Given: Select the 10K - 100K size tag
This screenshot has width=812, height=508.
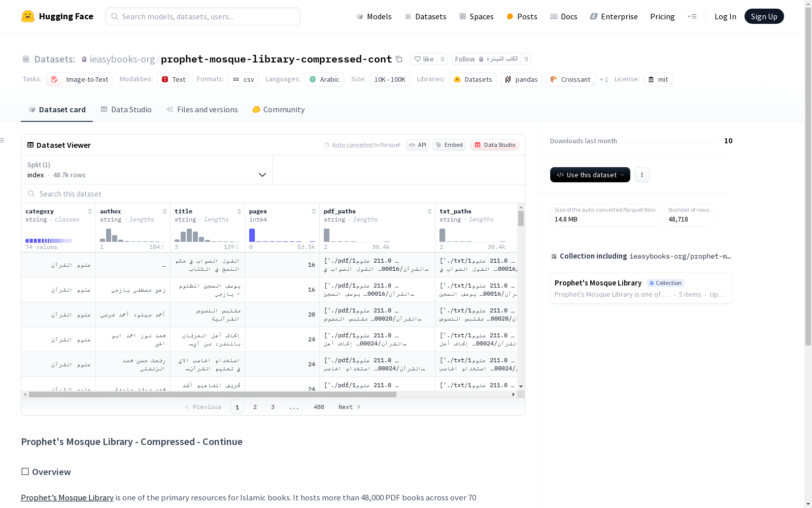Looking at the screenshot, I should (x=390, y=79).
